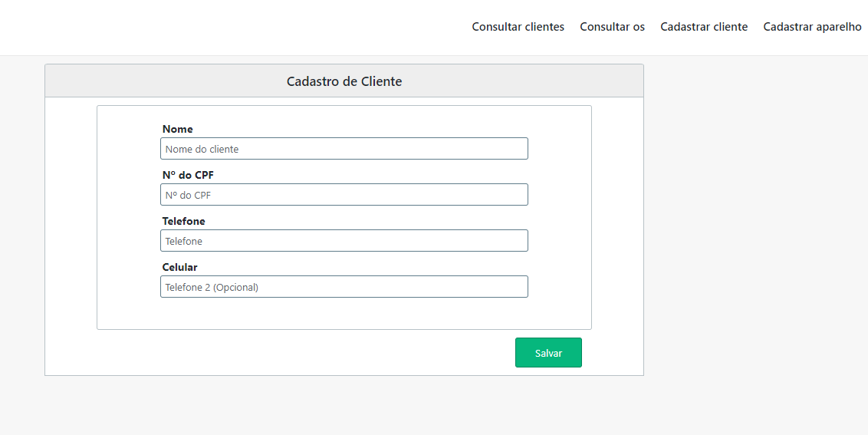Click empty card area left of Salvar
This screenshot has height=435, width=868.
pyautogui.click(x=307, y=353)
